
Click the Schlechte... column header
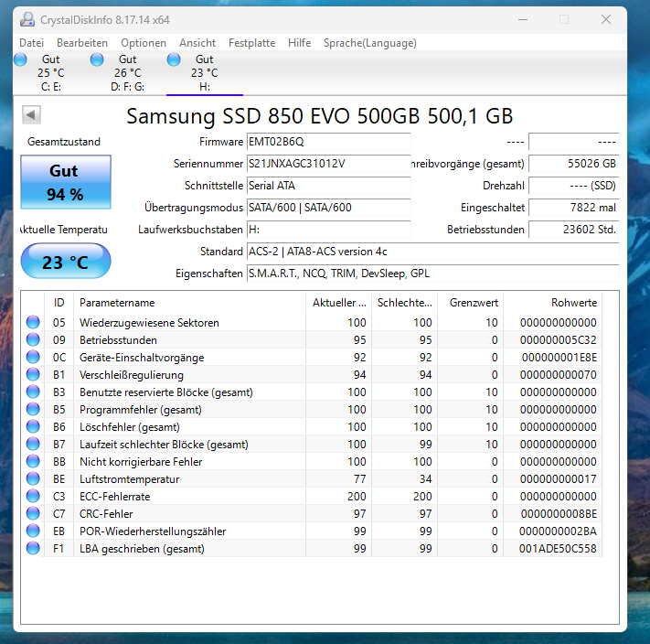(x=405, y=303)
